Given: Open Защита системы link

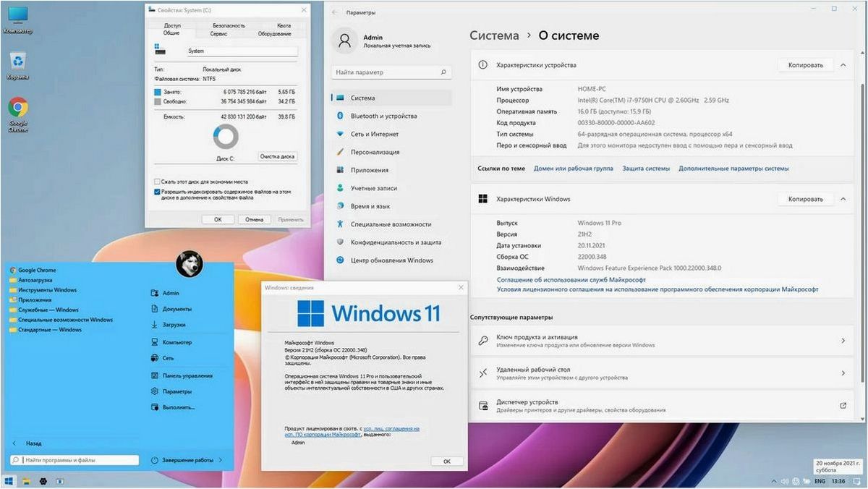Looking at the screenshot, I should [646, 169].
